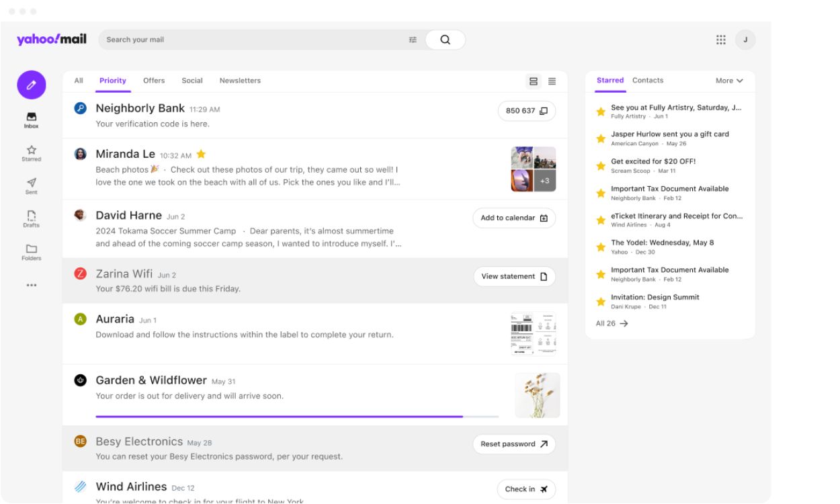The width and height of the screenshot is (840, 504).
Task: Switch to the compact list view toggle
Action: [x=552, y=81]
